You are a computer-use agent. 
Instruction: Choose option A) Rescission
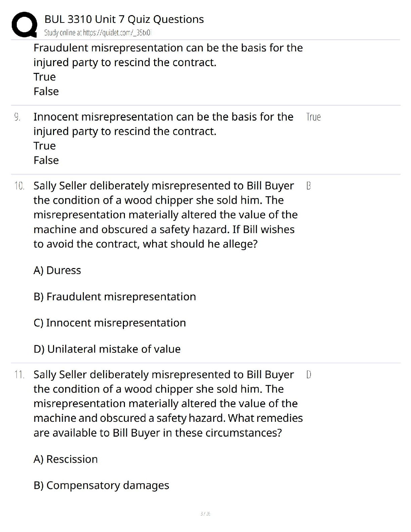click(65, 459)
